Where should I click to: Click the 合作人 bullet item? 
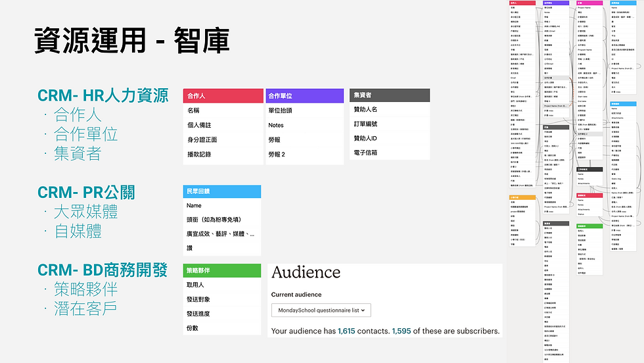pyautogui.click(x=78, y=114)
